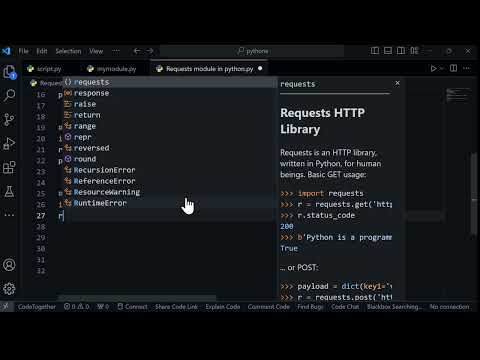Toggle bottom panel layout icon
Screen dimensions: 480x360
388,51
